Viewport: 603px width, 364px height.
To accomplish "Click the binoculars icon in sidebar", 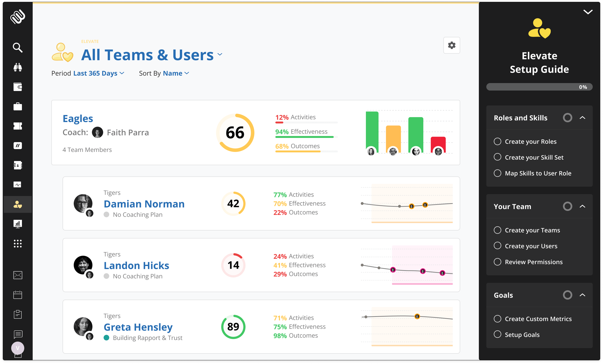I will click(x=18, y=67).
